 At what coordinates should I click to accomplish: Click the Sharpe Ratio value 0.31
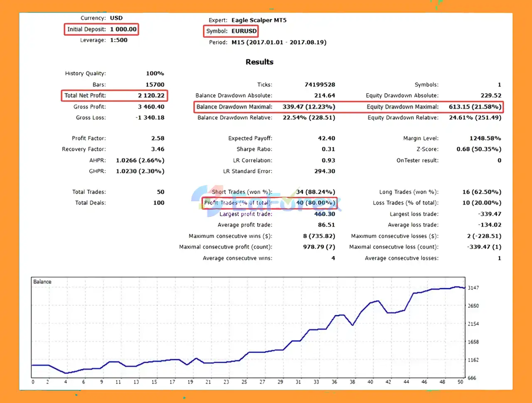coord(328,149)
